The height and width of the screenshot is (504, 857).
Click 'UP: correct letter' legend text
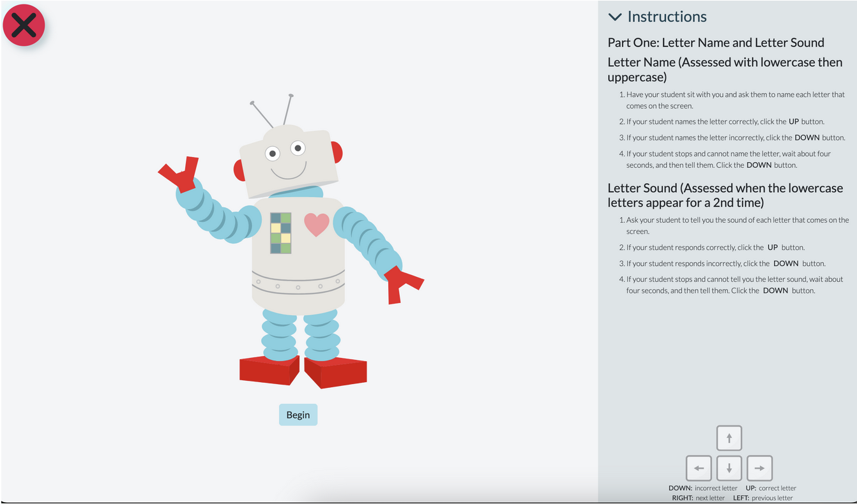771,488
